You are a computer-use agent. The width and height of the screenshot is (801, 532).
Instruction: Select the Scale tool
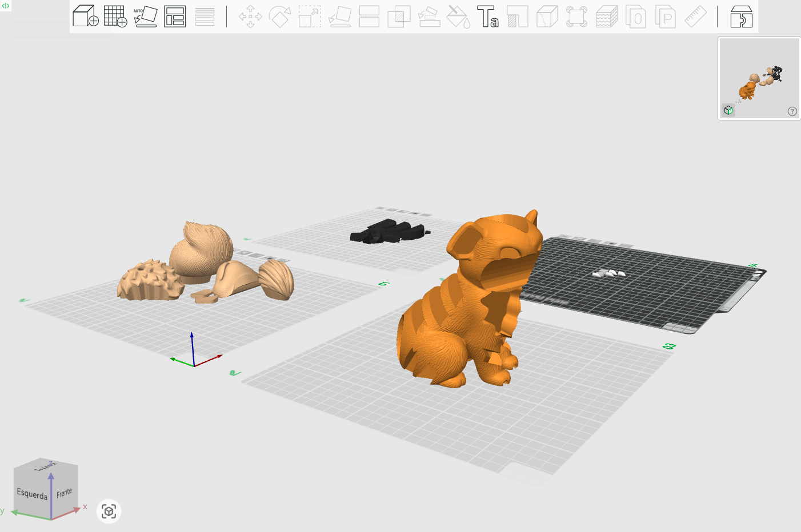point(310,17)
